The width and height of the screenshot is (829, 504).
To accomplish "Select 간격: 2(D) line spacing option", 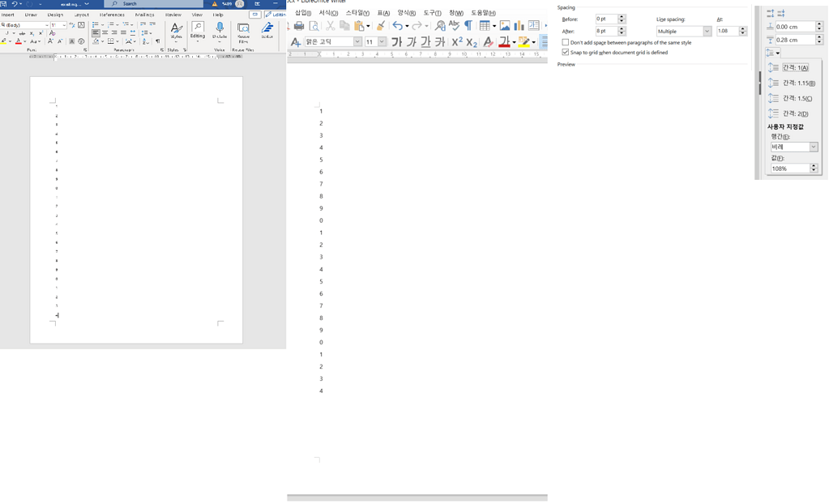I will click(788, 113).
